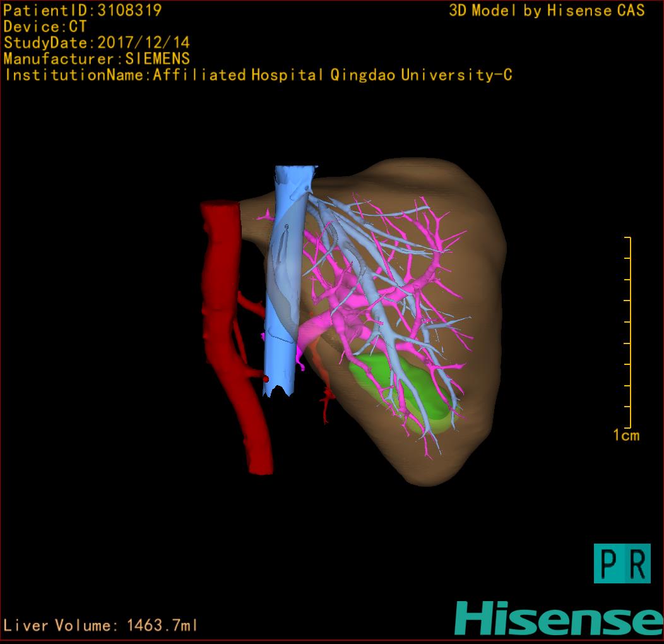The image size is (664, 644).
Task: Click the Manufacturer:SIEMENS label
Action: pos(97,59)
